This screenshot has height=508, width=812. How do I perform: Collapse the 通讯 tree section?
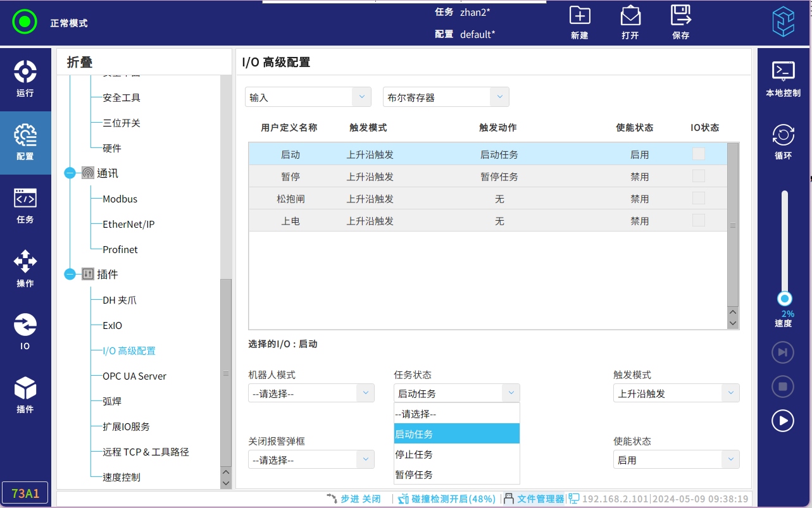tap(70, 173)
